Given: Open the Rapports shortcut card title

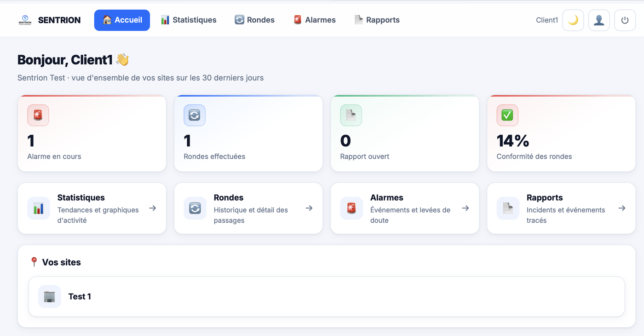Looking at the screenshot, I should (545, 197).
